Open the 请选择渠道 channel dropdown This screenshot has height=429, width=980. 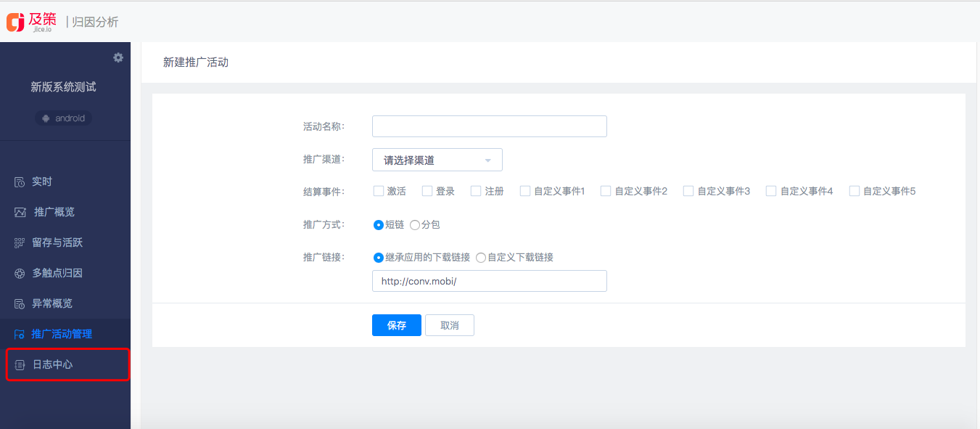[x=437, y=160]
